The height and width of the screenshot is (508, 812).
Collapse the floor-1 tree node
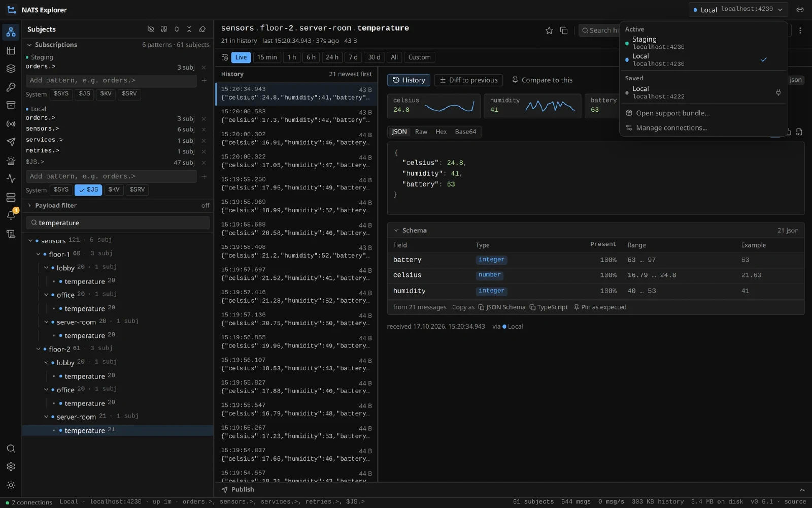click(x=38, y=254)
